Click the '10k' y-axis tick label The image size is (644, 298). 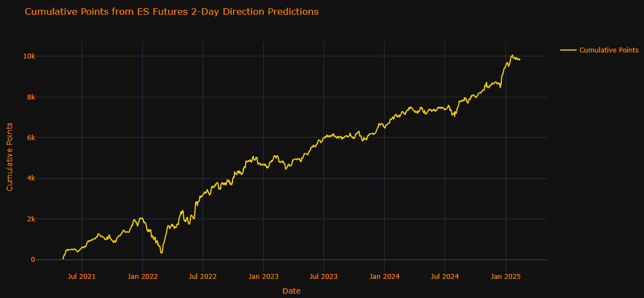point(29,56)
